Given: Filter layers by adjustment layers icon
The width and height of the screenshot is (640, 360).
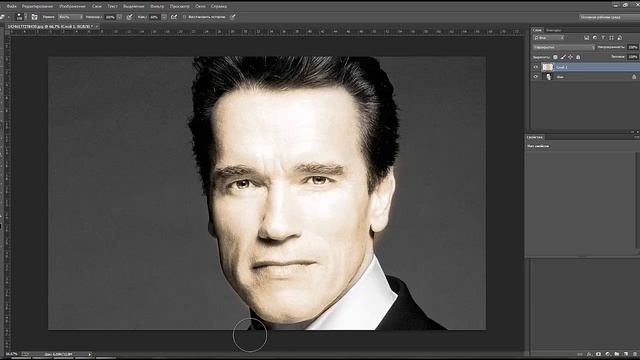Looking at the screenshot, I should pyautogui.click(x=595, y=38).
